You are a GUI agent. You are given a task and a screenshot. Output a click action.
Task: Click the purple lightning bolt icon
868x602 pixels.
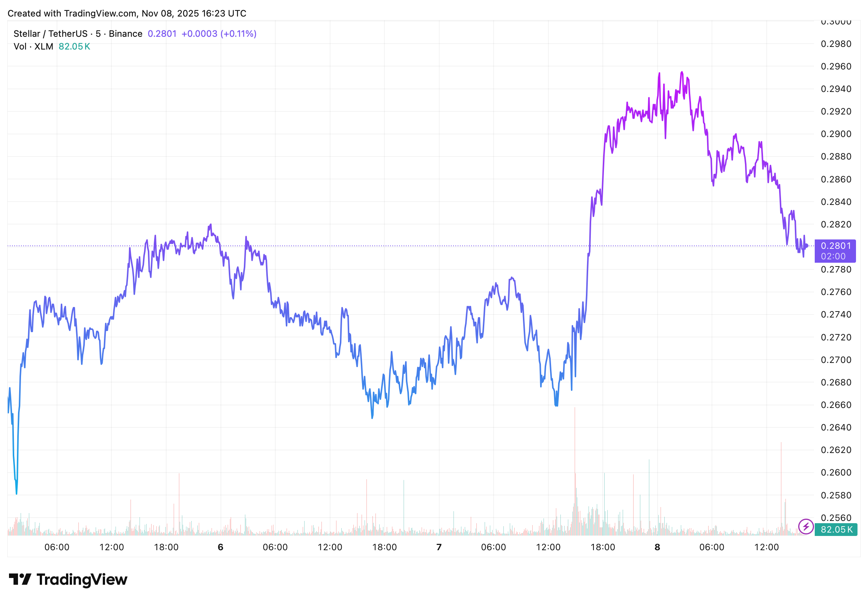point(805,527)
